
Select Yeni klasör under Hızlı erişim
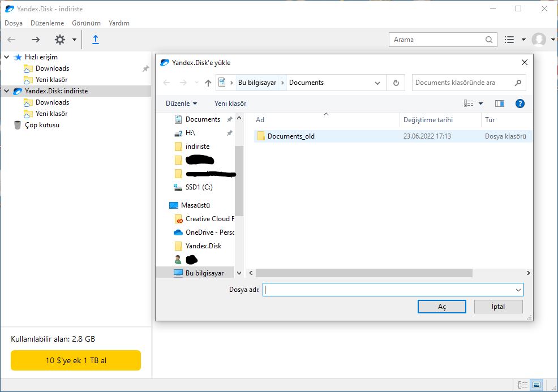tap(51, 80)
